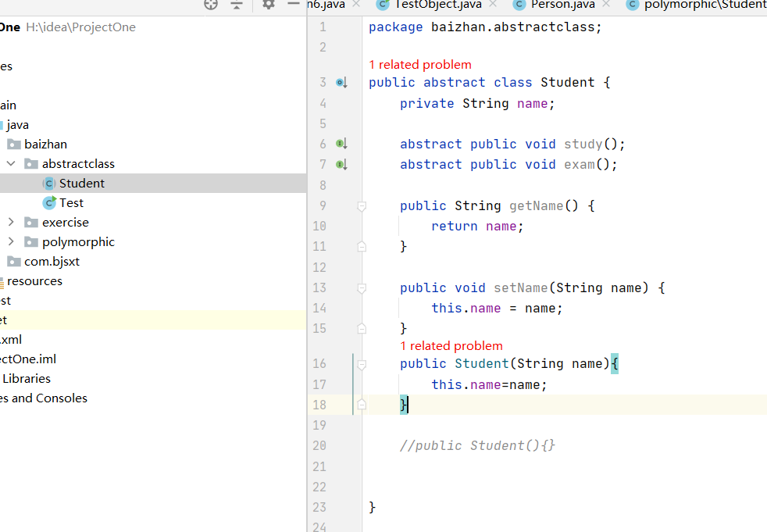Image resolution: width=767 pixels, height=532 pixels.
Task: Close the n6.java editor tab
Action: point(356,4)
